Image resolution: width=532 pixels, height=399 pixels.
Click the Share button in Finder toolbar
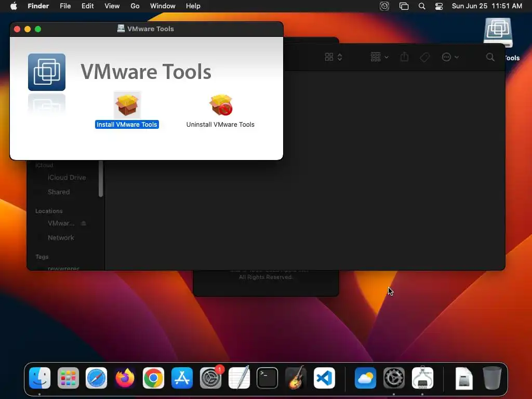tap(404, 57)
